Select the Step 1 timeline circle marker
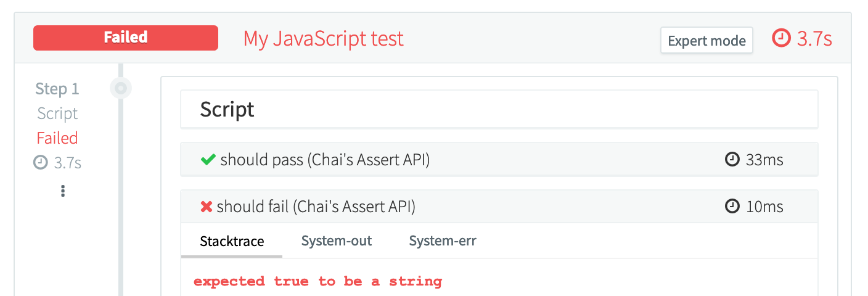The image size is (868, 296). tap(121, 89)
